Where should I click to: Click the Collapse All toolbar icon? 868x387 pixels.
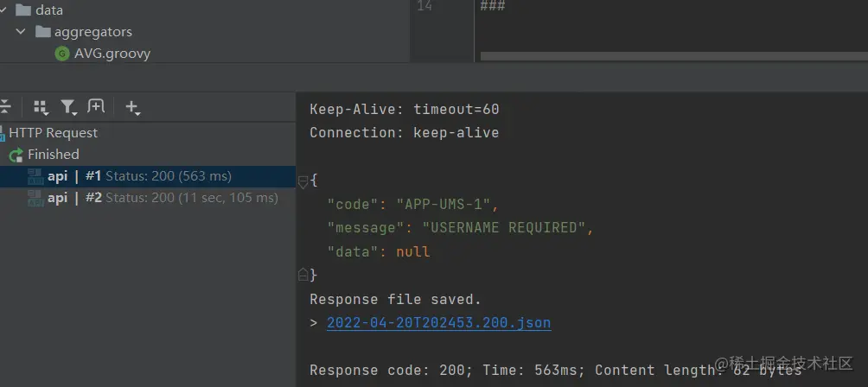coord(4,107)
